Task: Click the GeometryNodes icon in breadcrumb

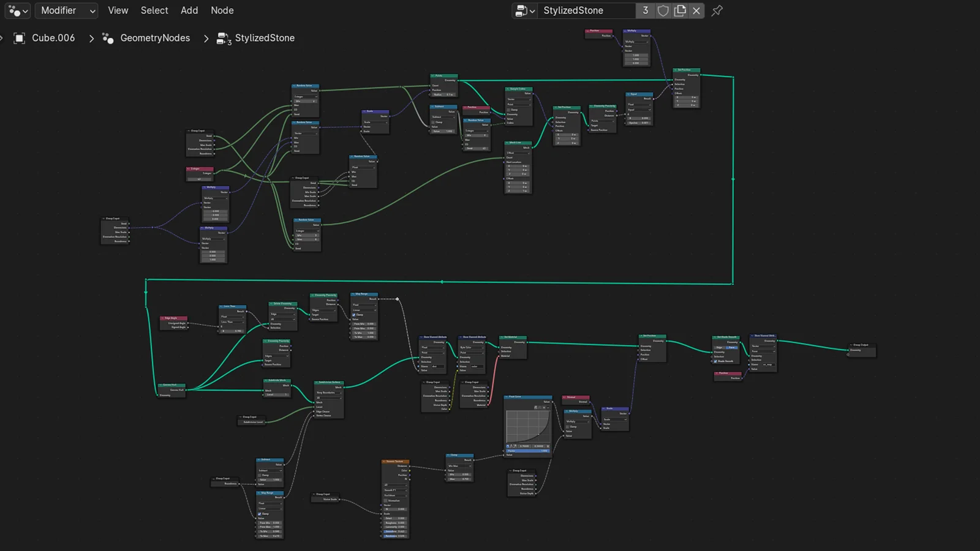Action: coord(108,38)
